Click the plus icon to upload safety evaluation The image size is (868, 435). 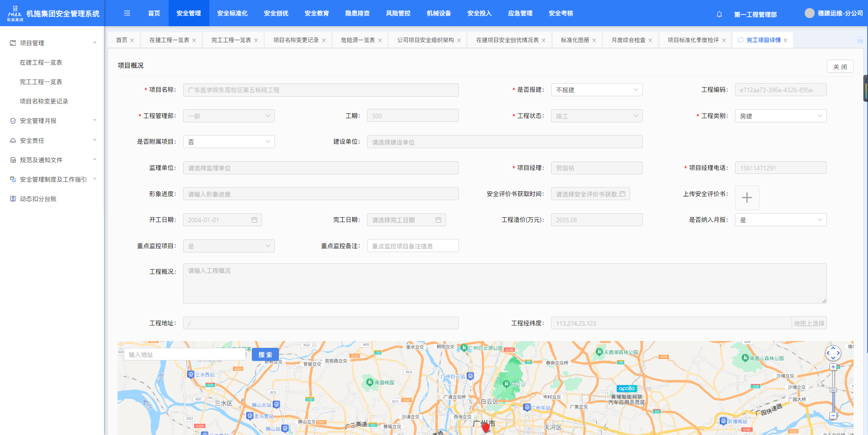[x=747, y=198]
